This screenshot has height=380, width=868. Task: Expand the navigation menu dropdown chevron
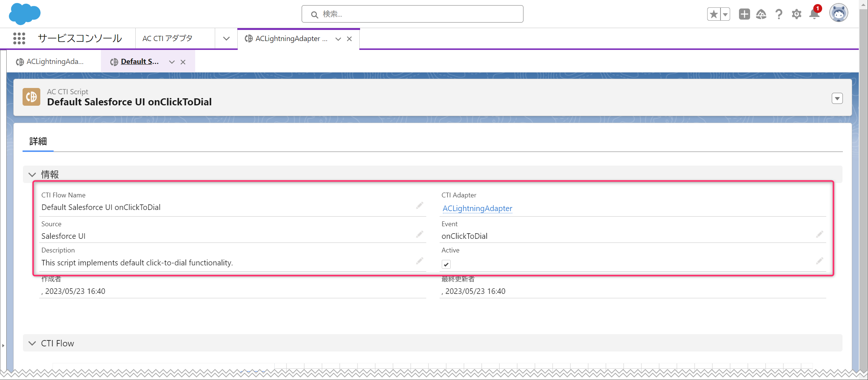click(226, 38)
